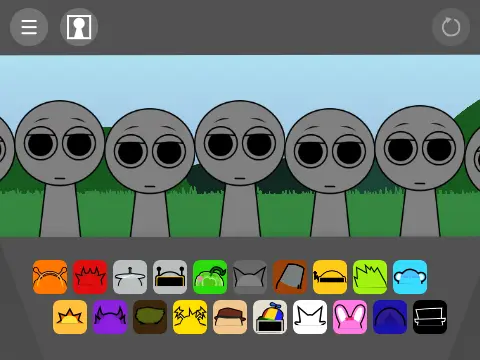Viewport: 480px width, 360px height.
Task: Select the grey cat ears icon
Action: coord(250,277)
